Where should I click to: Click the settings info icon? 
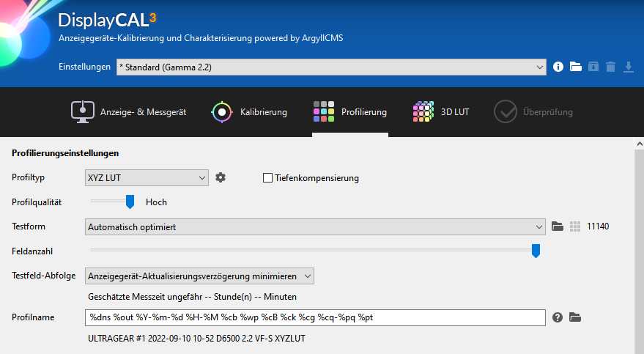[558, 67]
